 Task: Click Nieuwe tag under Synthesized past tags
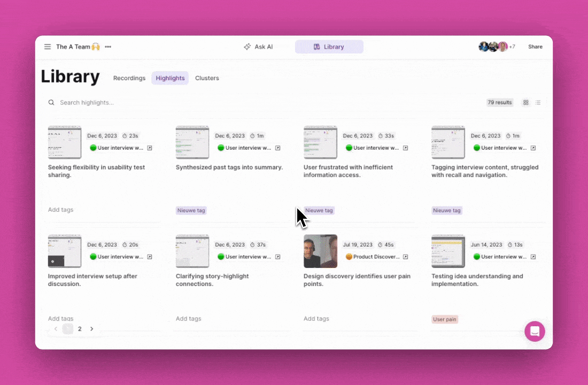tap(191, 211)
